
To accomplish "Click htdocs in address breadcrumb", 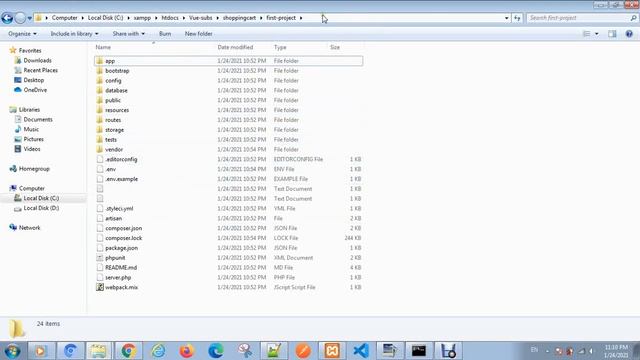I will (170, 18).
